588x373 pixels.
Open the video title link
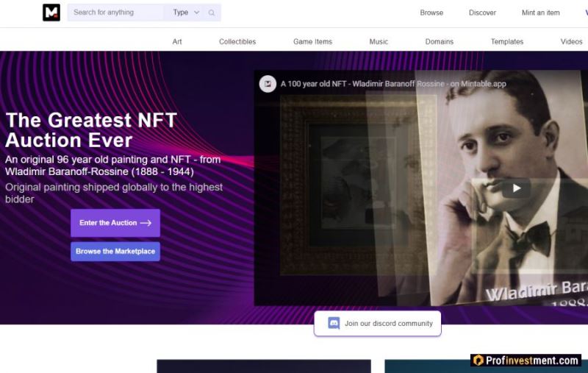(x=393, y=84)
